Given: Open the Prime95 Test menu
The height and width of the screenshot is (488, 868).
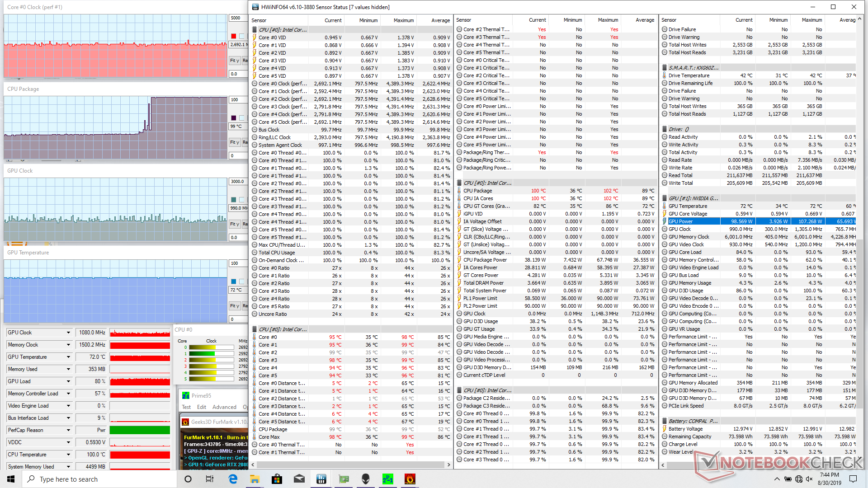Looking at the screenshot, I should coord(186,407).
